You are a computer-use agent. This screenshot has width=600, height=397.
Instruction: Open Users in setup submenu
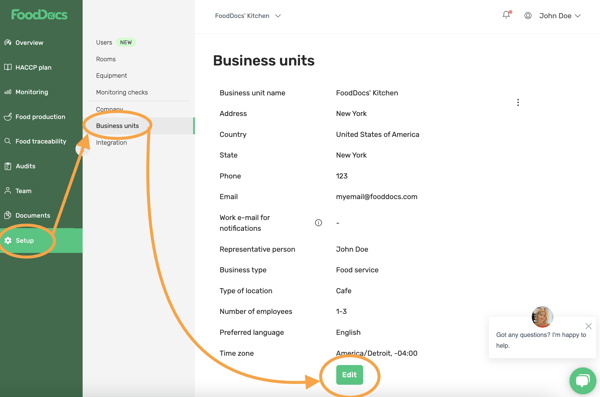pos(104,42)
